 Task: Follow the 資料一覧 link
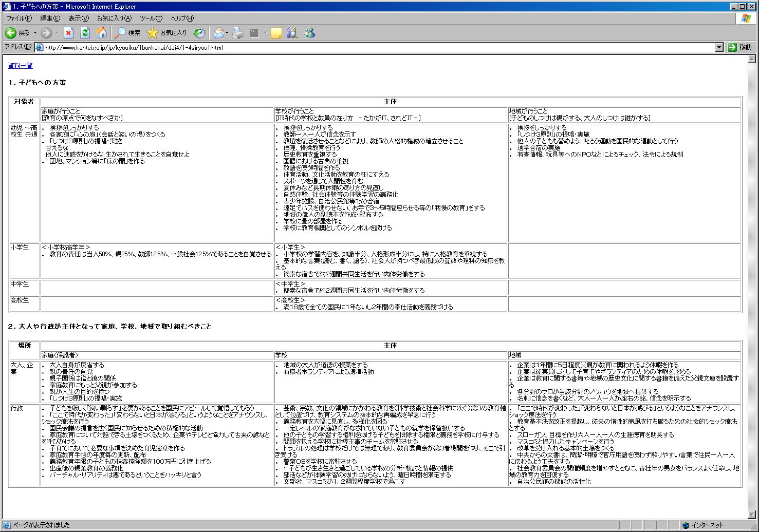(x=21, y=66)
